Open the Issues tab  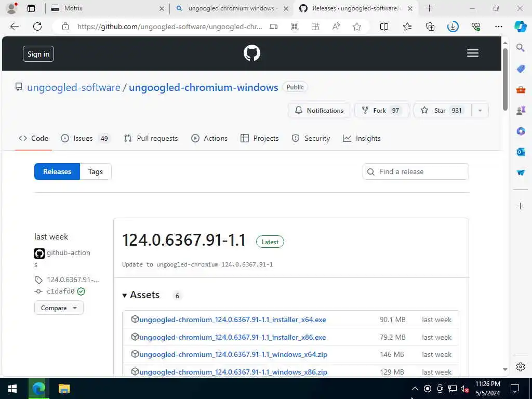point(86,138)
